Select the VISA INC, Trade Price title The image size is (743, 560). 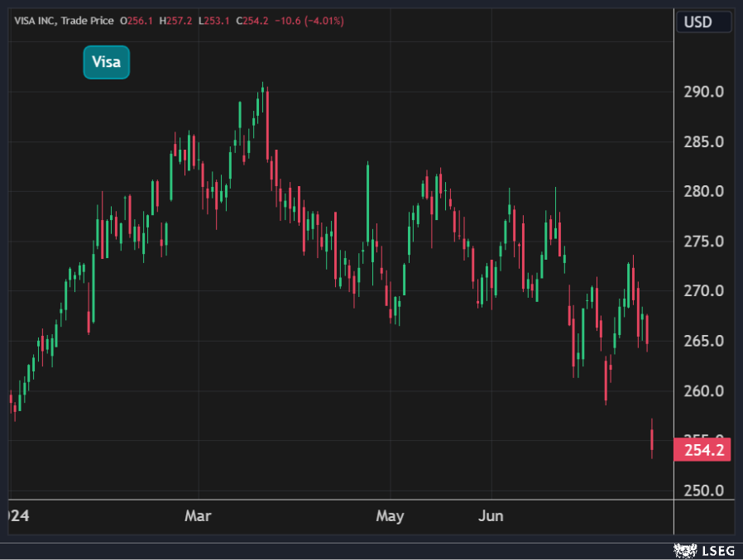(x=64, y=20)
